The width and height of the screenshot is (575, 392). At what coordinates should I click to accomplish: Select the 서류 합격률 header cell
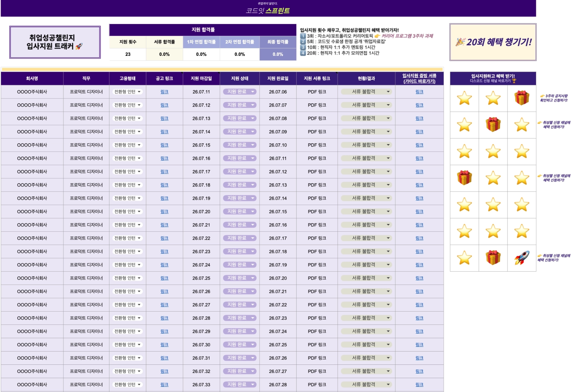tap(164, 42)
